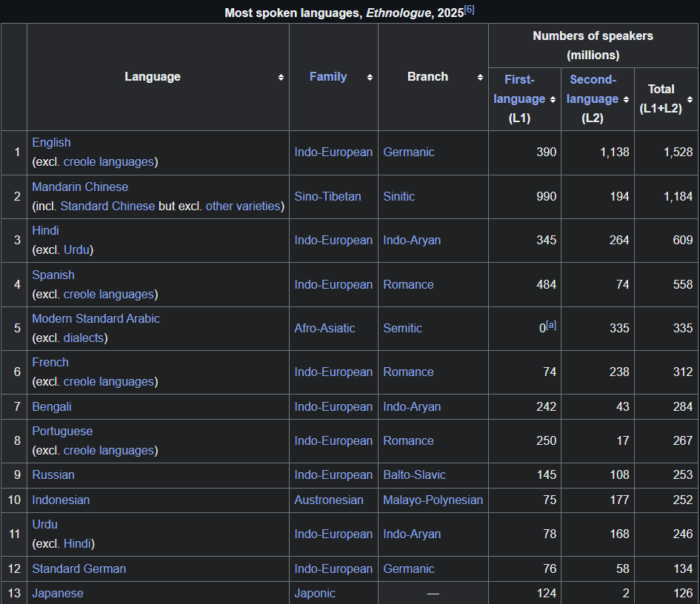Open creole languages link in English row
Viewport: 700px width, 604px height.
click(x=109, y=161)
